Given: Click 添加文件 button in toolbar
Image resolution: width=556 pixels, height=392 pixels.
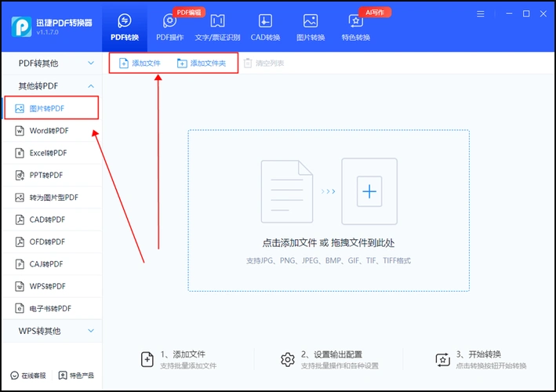Looking at the screenshot, I should (140, 63).
